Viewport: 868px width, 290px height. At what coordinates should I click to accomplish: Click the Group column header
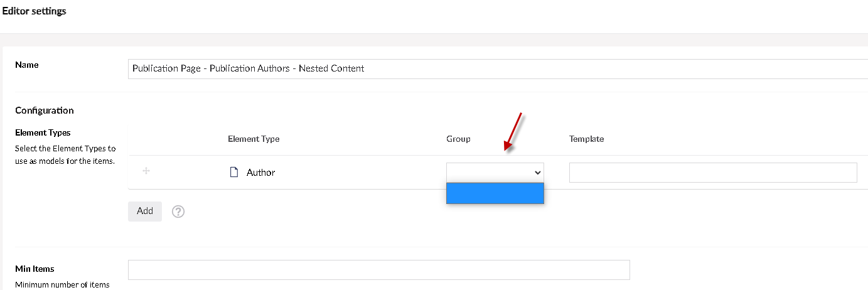coord(458,139)
